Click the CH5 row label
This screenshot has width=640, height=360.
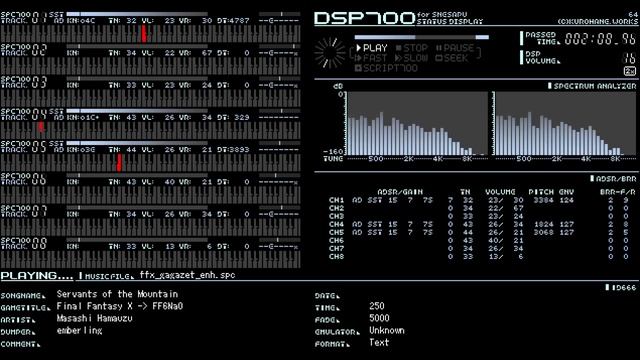[336, 233]
